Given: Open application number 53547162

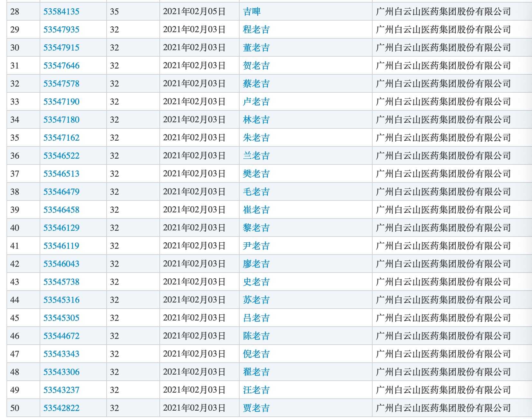Looking at the screenshot, I should [61, 138].
